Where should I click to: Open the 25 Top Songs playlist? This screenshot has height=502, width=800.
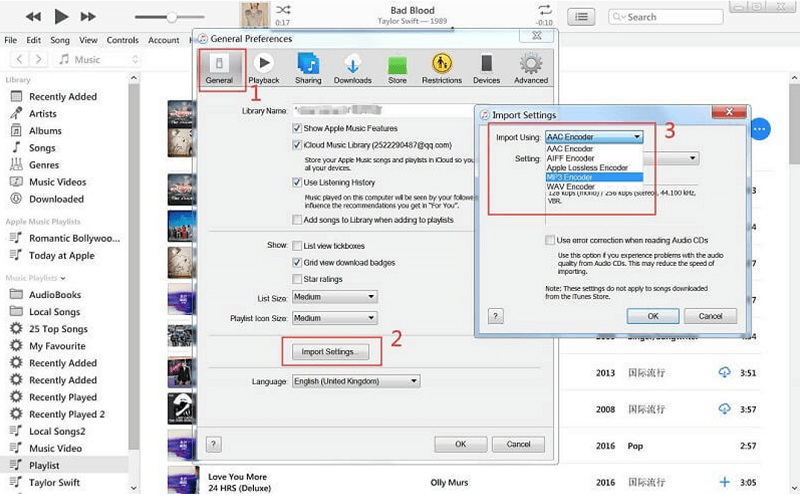pyautogui.click(x=58, y=329)
